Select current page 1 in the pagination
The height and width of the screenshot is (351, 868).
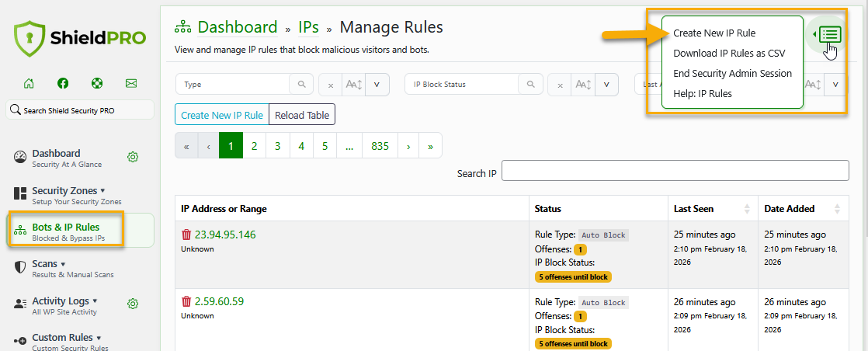231,147
